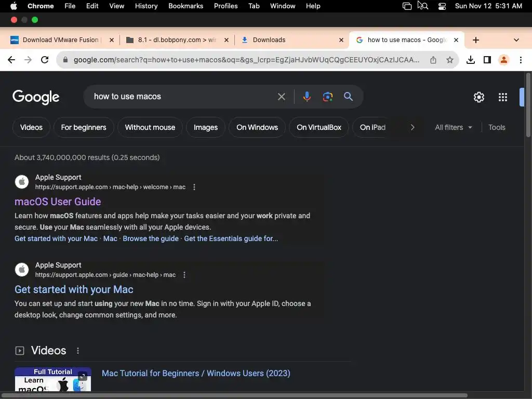Open the Browse the guide sitelink

coord(151,239)
